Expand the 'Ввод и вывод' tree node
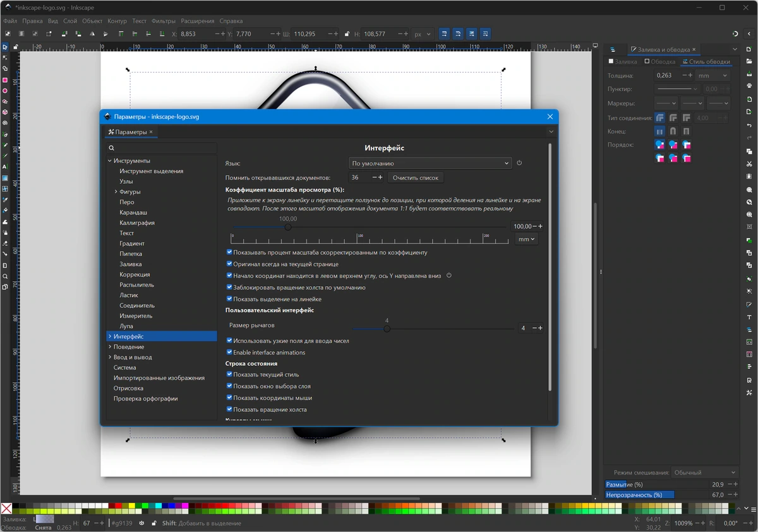 tap(109, 357)
